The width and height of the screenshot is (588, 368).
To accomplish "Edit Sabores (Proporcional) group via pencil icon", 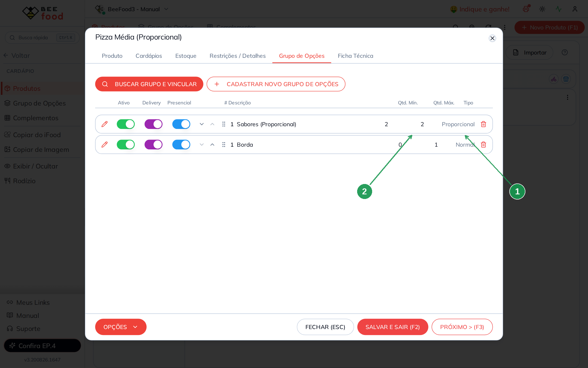I will coord(105,124).
